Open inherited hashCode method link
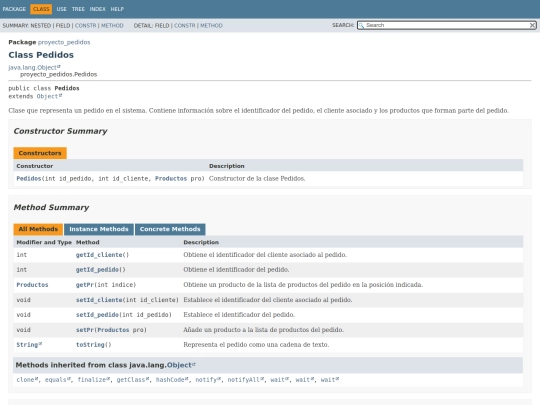This screenshot has width=540, height=405. (x=172, y=380)
